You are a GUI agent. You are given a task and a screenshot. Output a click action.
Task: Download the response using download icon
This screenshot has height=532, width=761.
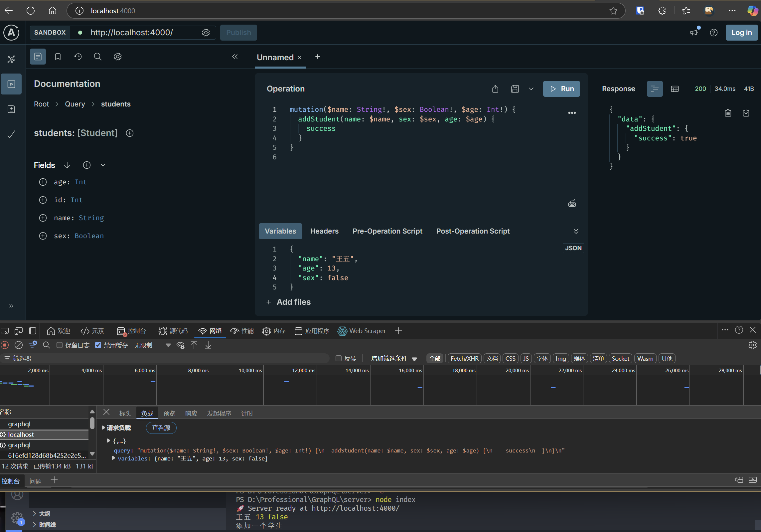coord(746,113)
